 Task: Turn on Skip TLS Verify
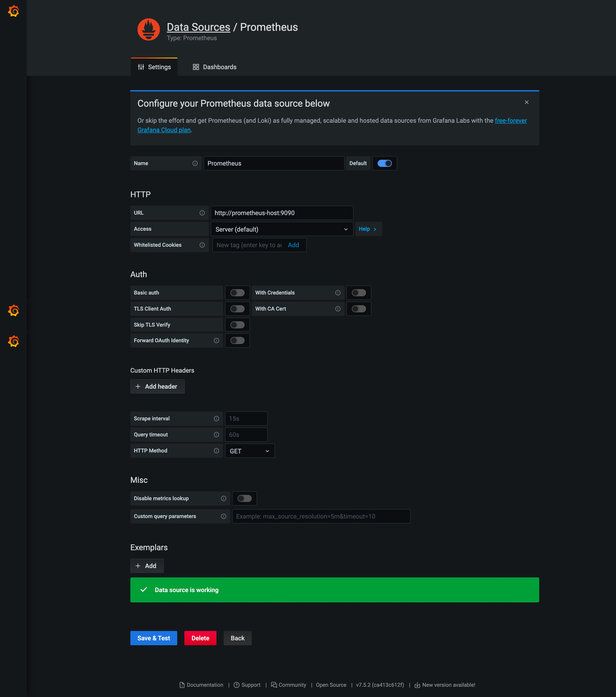[x=237, y=325]
